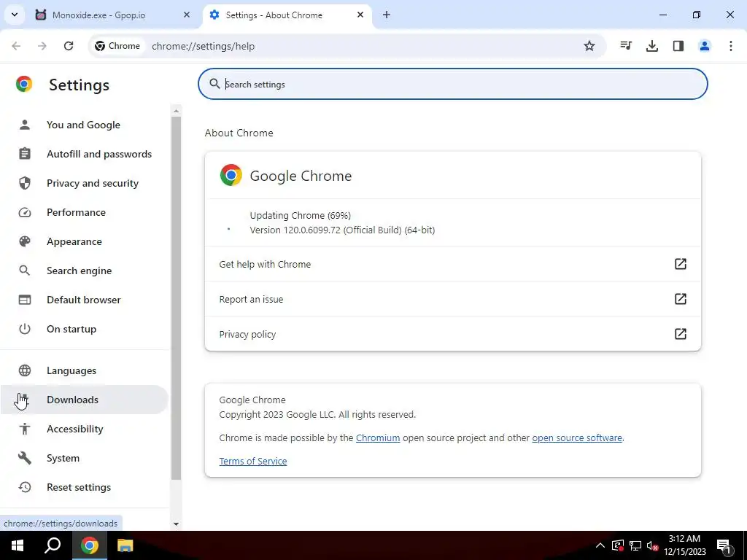Open Reset settings

tap(85, 487)
